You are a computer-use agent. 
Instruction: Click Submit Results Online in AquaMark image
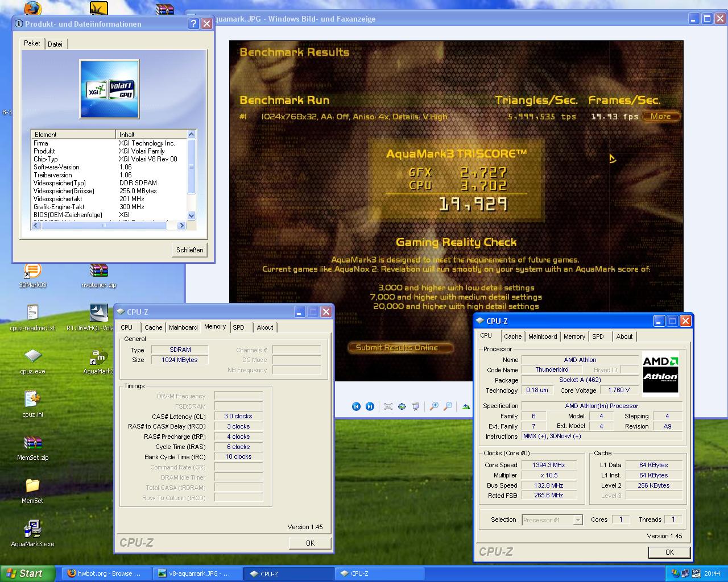click(400, 347)
